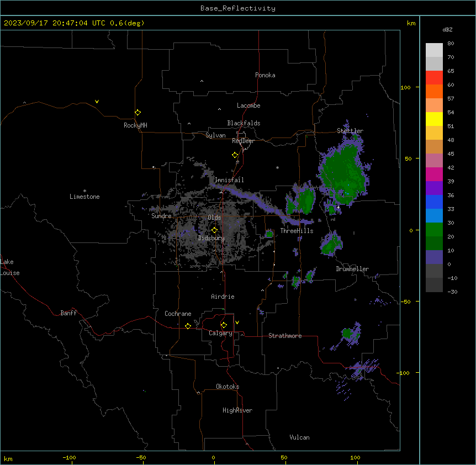
Task: Click the -50 tick on the vertical axis
Action: point(405,302)
